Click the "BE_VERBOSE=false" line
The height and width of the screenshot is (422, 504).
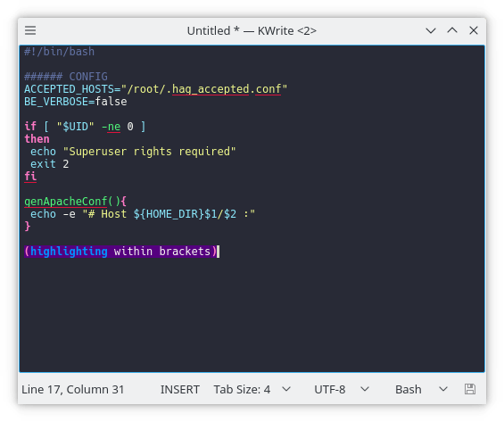coord(76,102)
